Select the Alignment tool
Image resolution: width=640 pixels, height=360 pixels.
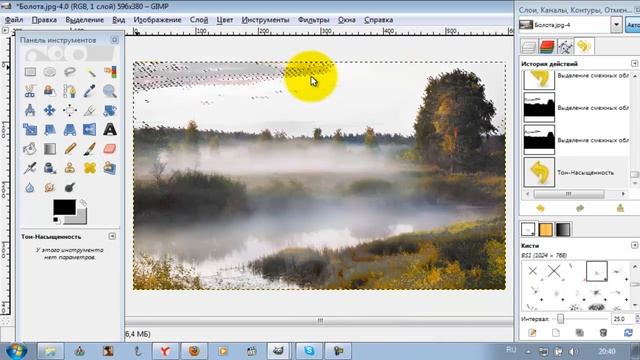coord(70,110)
